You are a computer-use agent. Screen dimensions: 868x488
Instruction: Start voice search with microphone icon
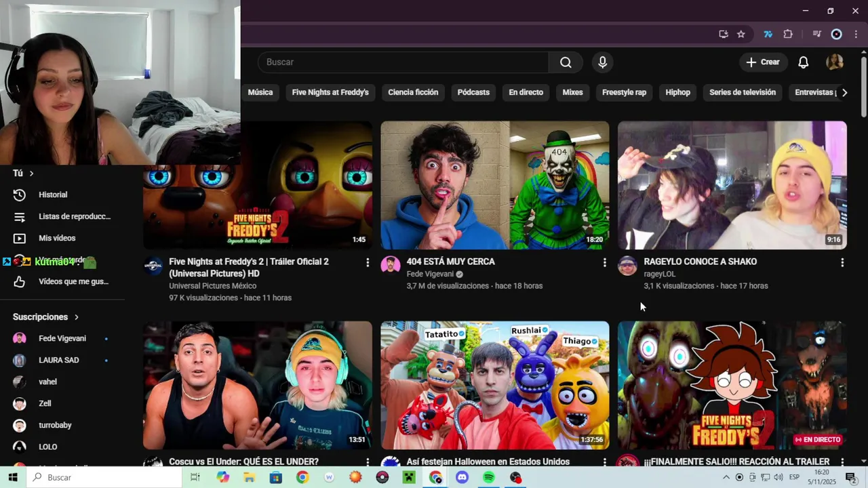click(603, 62)
